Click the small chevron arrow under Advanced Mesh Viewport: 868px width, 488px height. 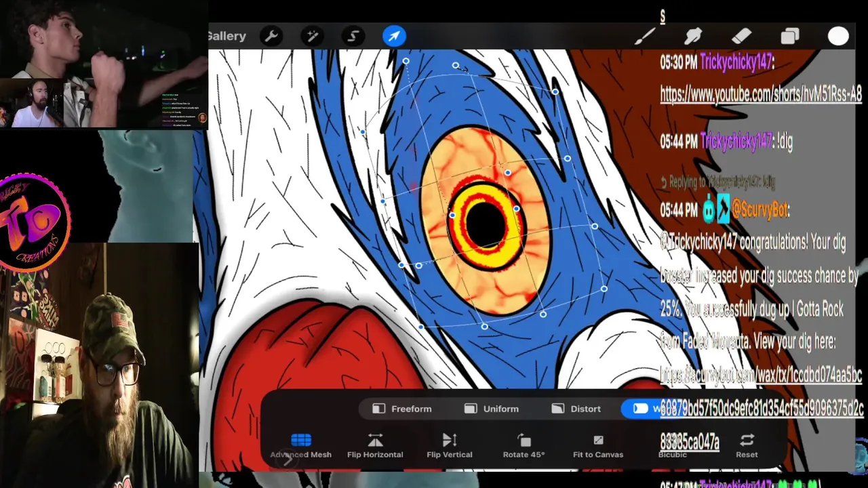(x=288, y=461)
